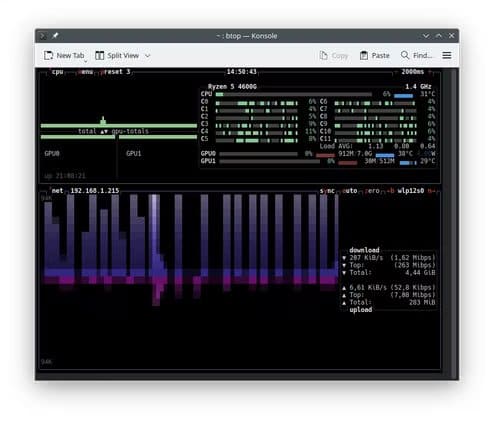Click the Copy toolbar button
This screenshot has width=494, height=422.
click(x=334, y=55)
